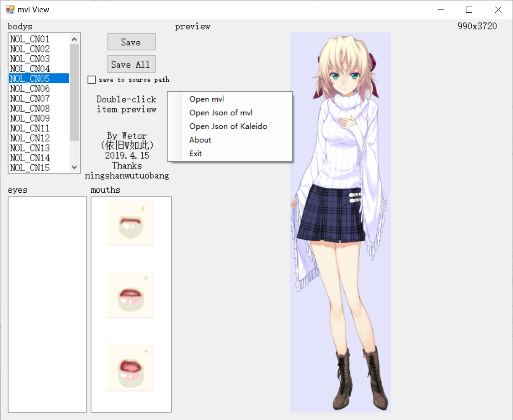Select NOL_CN13 in the bodys list
The image size is (513, 420).
pyautogui.click(x=39, y=148)
